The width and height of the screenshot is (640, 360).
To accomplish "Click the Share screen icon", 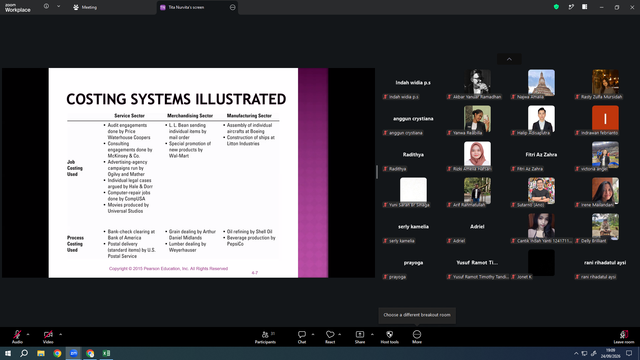I will (x=360, y=334).
